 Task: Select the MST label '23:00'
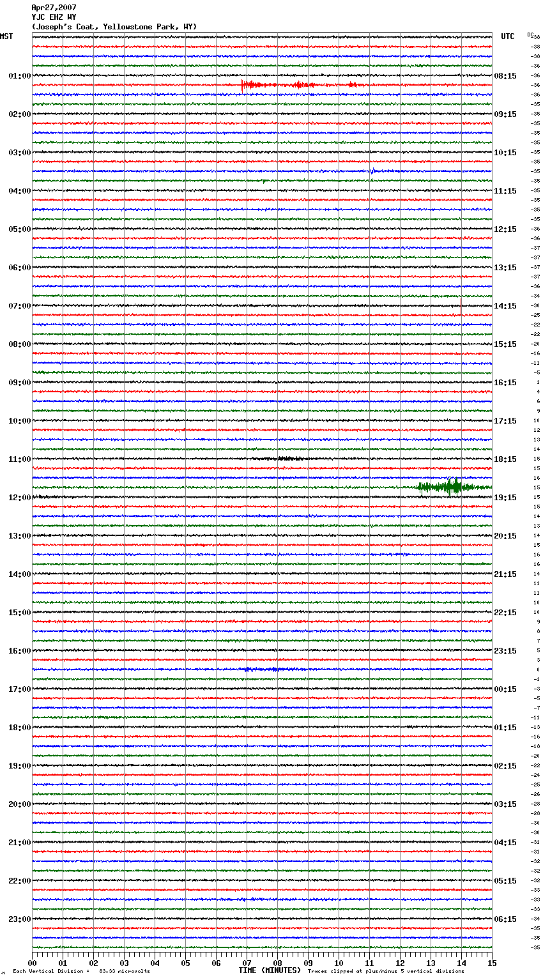click(20, 919)
